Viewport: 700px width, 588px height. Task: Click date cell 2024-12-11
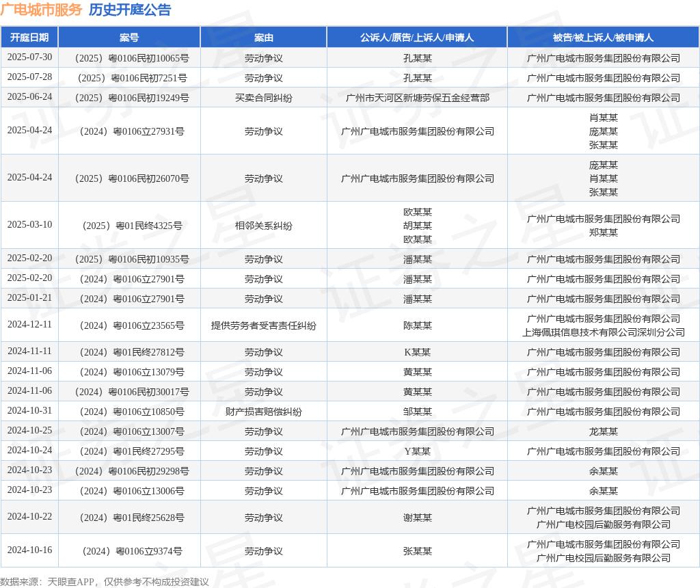tap(29, 325)
